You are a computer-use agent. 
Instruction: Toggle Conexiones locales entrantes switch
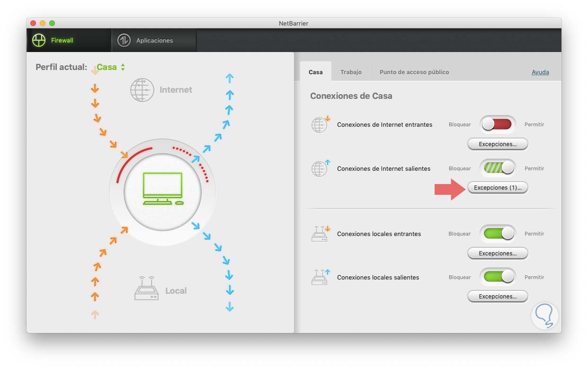(x=498, y=234)
